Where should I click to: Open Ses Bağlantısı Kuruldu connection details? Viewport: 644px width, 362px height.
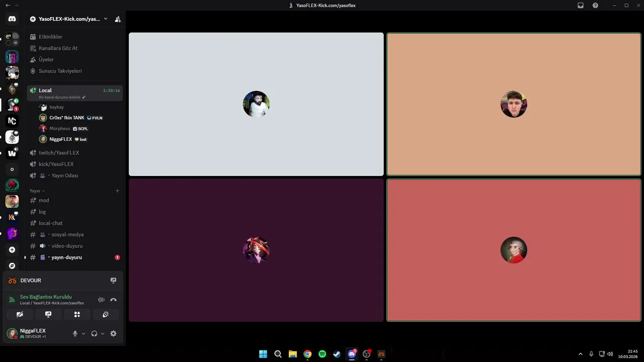coord(46,297)
